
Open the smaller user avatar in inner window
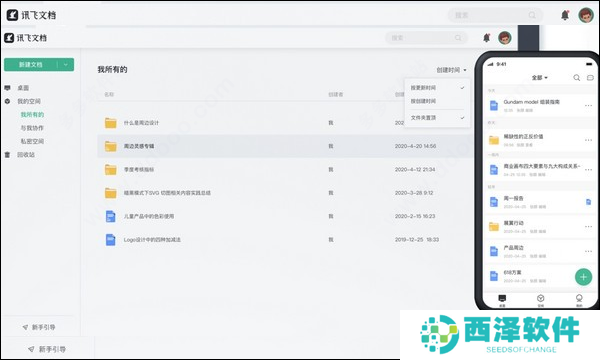(505, 38)
